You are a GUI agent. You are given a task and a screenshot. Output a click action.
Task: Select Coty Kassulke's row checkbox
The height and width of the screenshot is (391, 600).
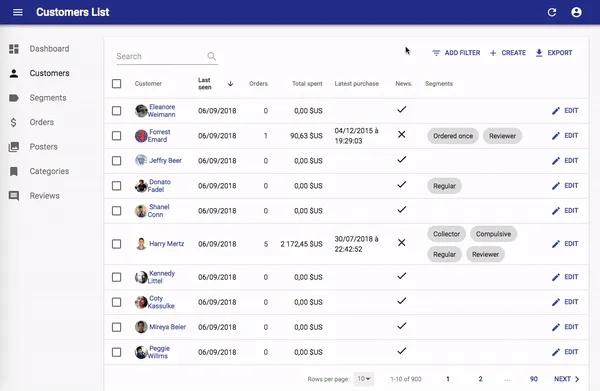point(116,302)
